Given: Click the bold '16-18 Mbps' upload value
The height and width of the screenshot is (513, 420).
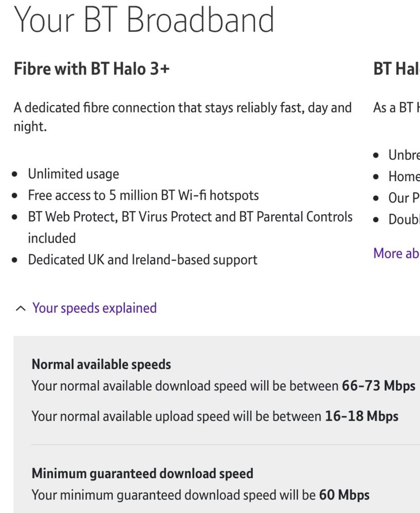Looking at the screenshot, I should (x=361, y=416).
